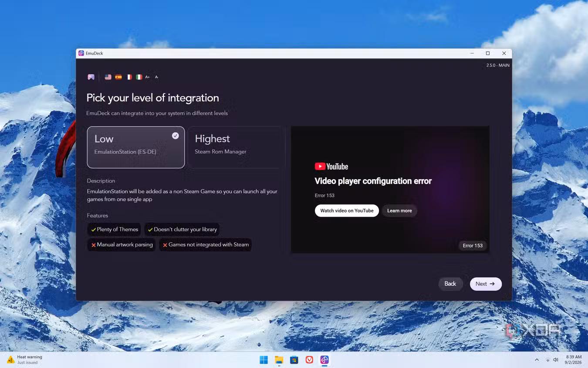588x368 pixels.
Task: Decrease font size with A- icon
Action: pos(156,77)
